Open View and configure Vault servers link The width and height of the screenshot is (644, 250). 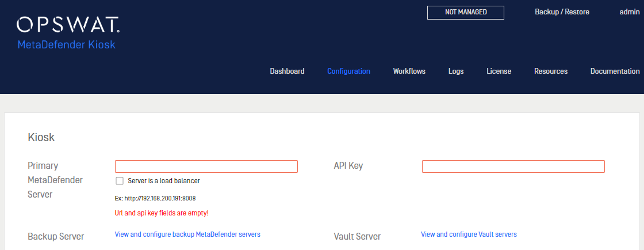coord(469,234)
